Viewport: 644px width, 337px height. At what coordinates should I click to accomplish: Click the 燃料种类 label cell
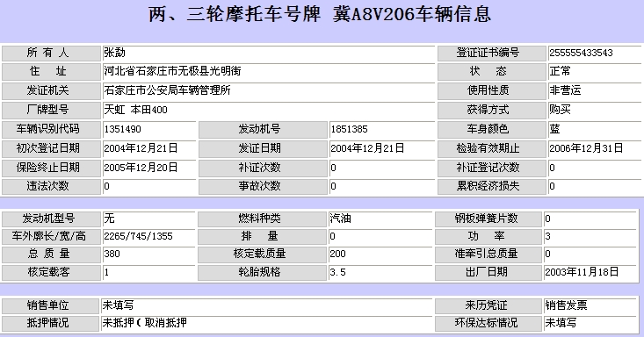point(263,219)
